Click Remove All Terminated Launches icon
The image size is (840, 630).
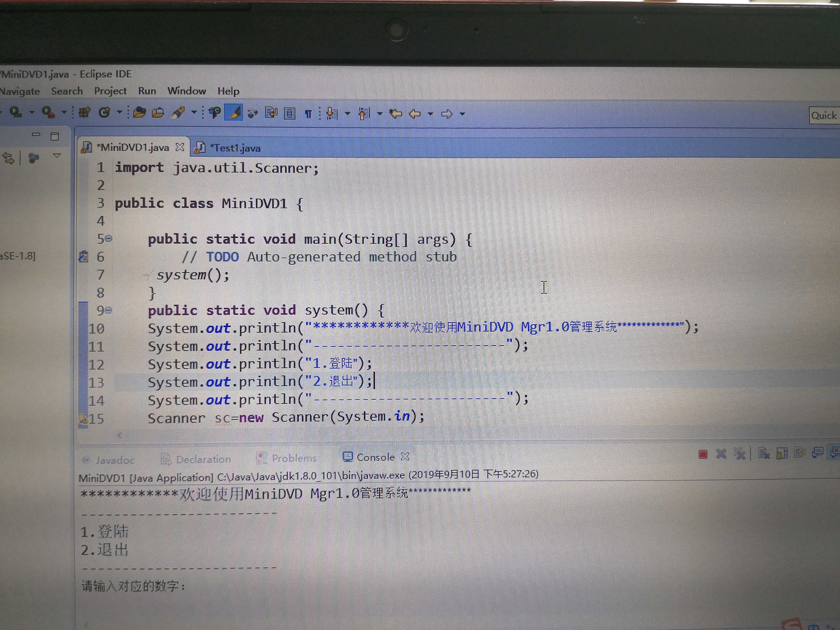pyautogui.click(x=740, y=454)
